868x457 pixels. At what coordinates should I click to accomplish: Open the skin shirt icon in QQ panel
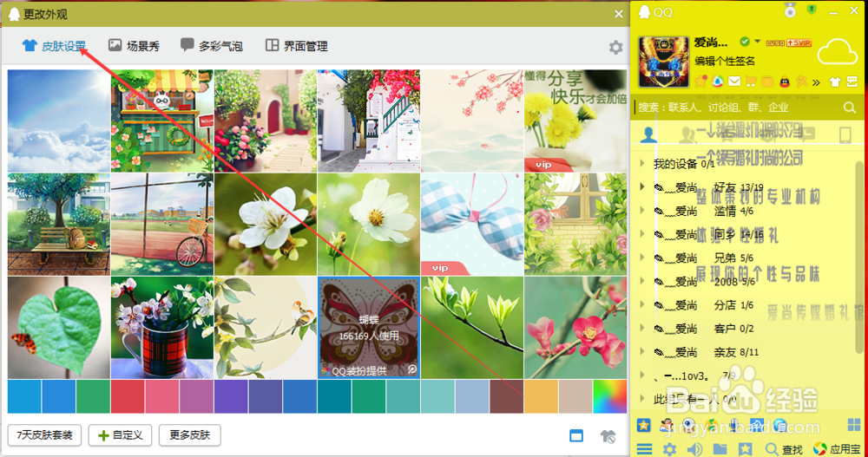pyautogui.click(x=835, y=82)
